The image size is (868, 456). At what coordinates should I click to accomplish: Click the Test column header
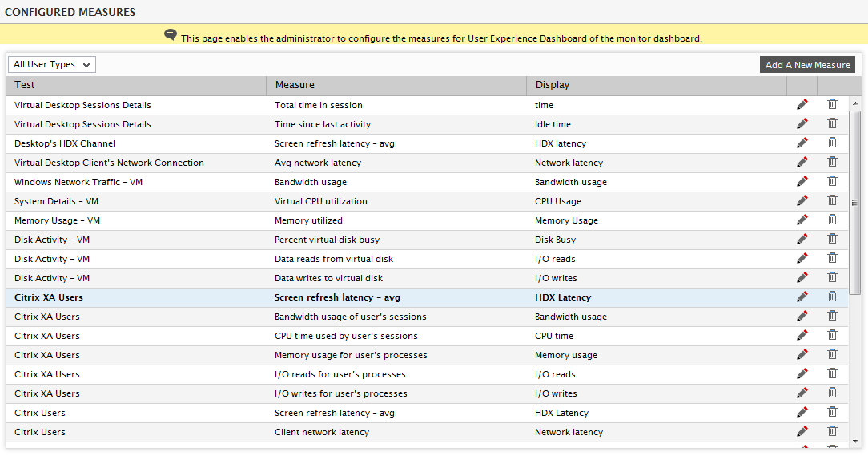pos(136,85)
